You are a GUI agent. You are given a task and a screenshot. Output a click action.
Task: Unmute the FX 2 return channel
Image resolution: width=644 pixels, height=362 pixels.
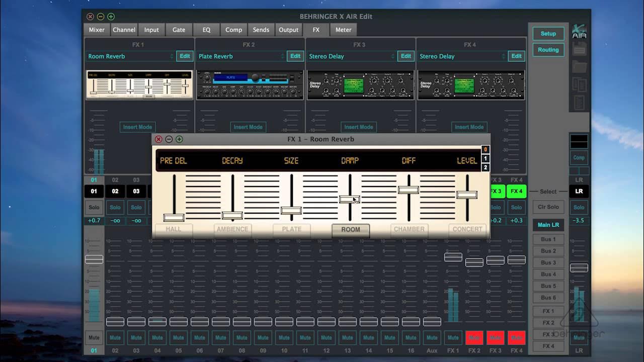tap(474, 338)
